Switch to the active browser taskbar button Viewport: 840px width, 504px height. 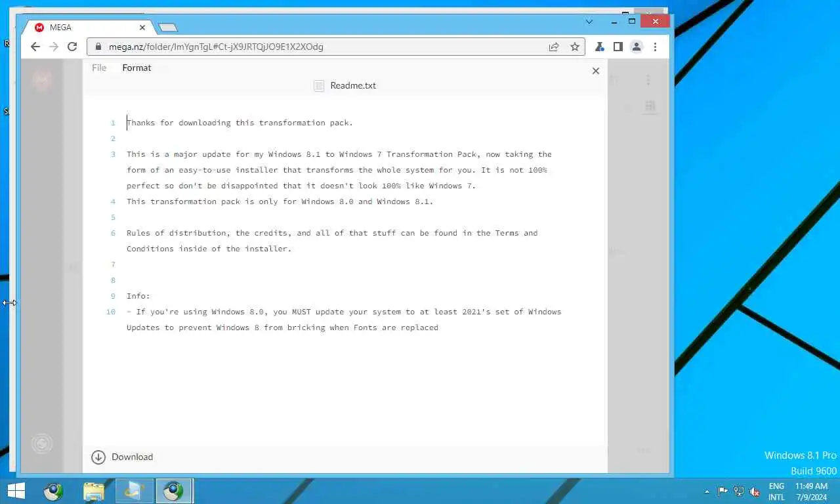pyautogui.click(x=174, y=491)
